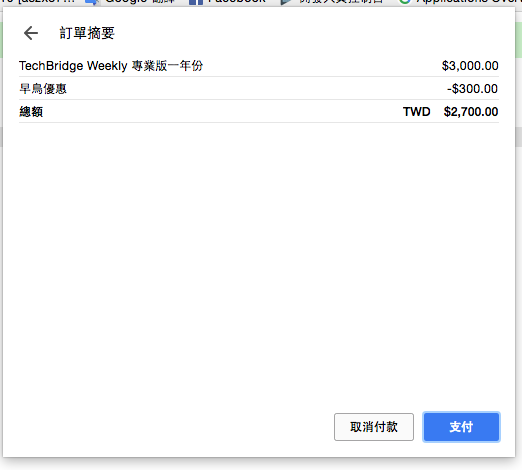Open the Applications Overview bookmark label
The image size is (522, 470).
[469, 2]
